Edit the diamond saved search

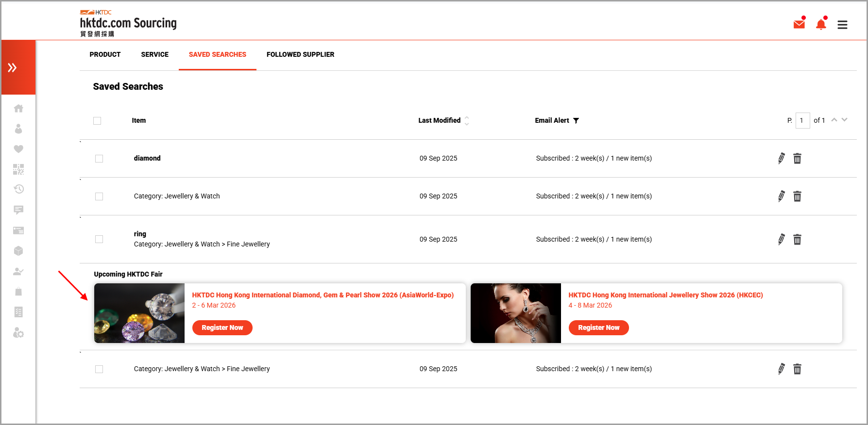(x=781, y=158)
